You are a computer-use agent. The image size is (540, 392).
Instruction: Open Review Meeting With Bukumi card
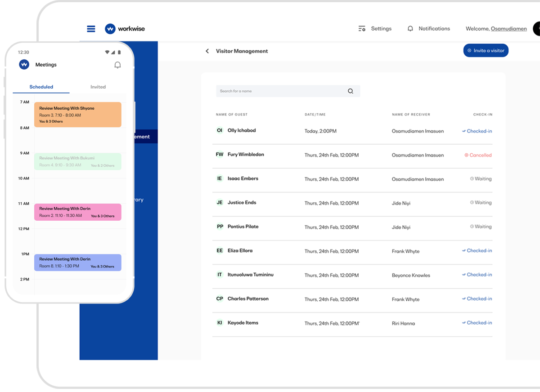[78, 161]
